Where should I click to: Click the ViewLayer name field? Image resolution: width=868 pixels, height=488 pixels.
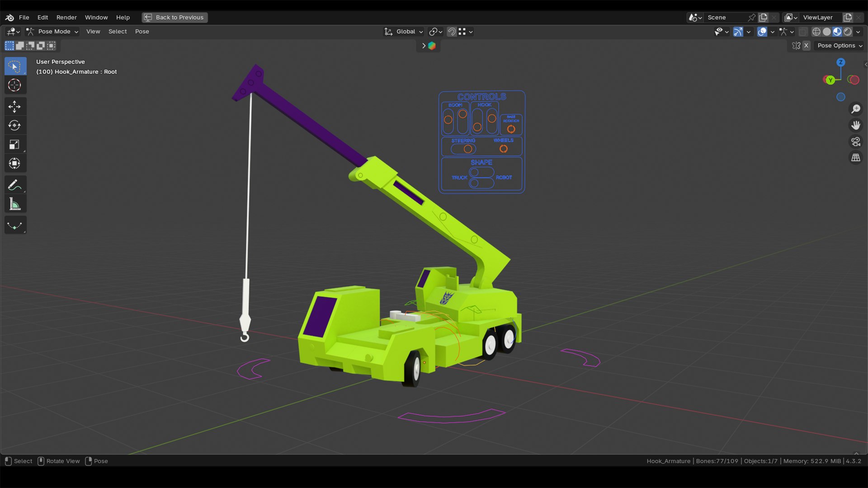(821, 18)
